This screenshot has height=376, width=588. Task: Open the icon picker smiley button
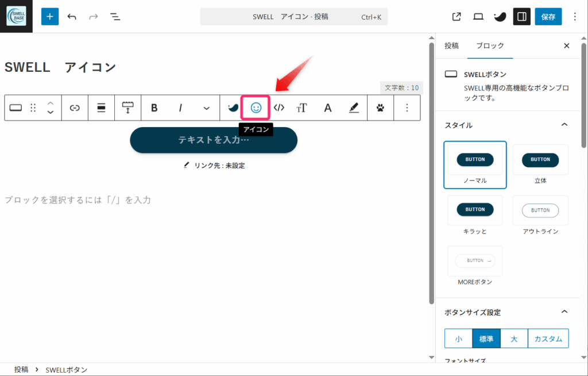click(256, 108)
